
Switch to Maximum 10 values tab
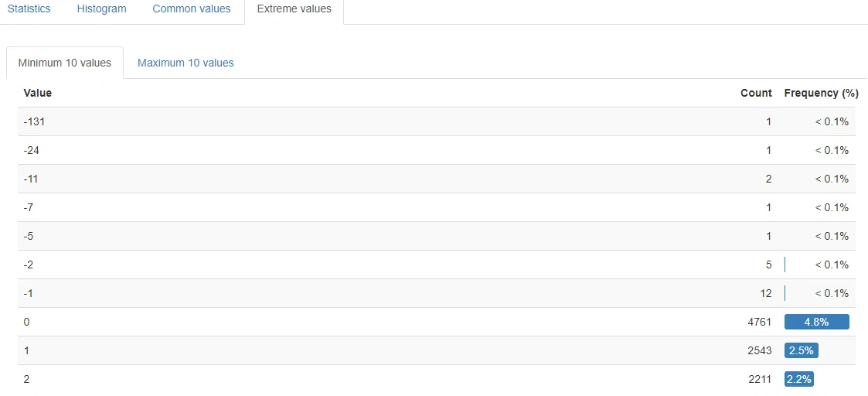point(186,63)
